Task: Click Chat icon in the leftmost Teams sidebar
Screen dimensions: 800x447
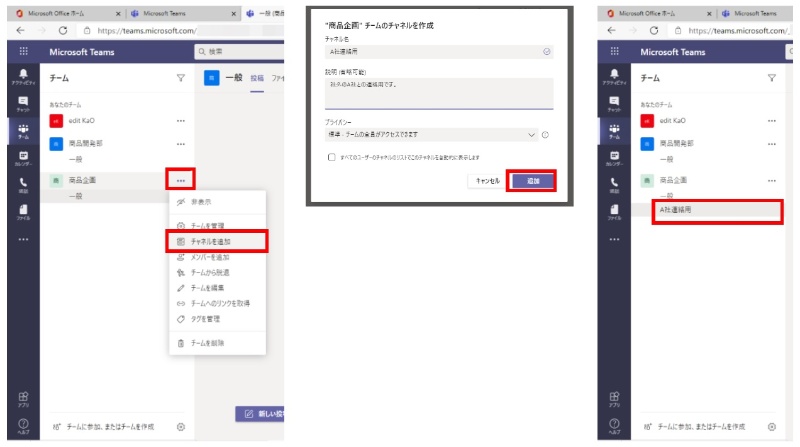Action: pos(22,104)
